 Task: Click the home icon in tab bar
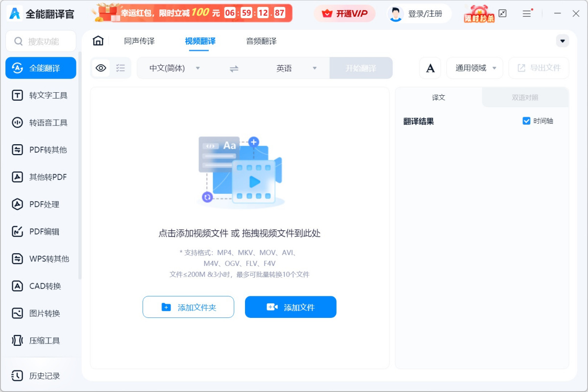(98, 41)
